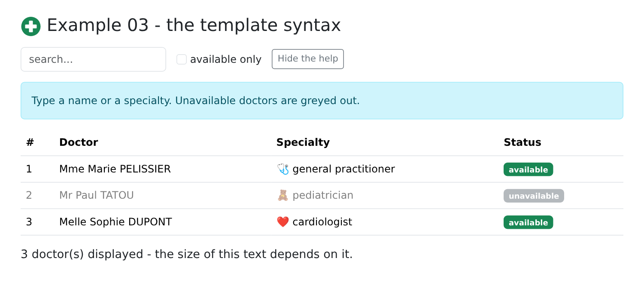Click the red heart icon beside cardiologist
Viewport: 644px width, 289px height.
point(283,222)
